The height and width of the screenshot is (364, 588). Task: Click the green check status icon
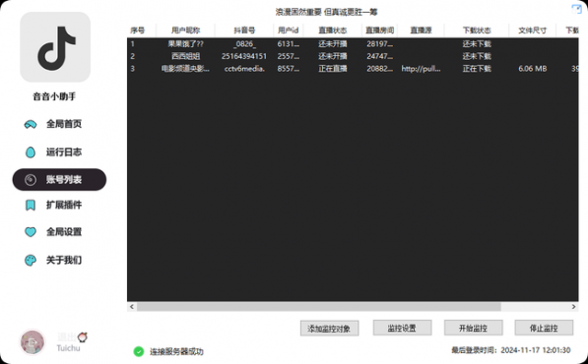click(139, 351)
